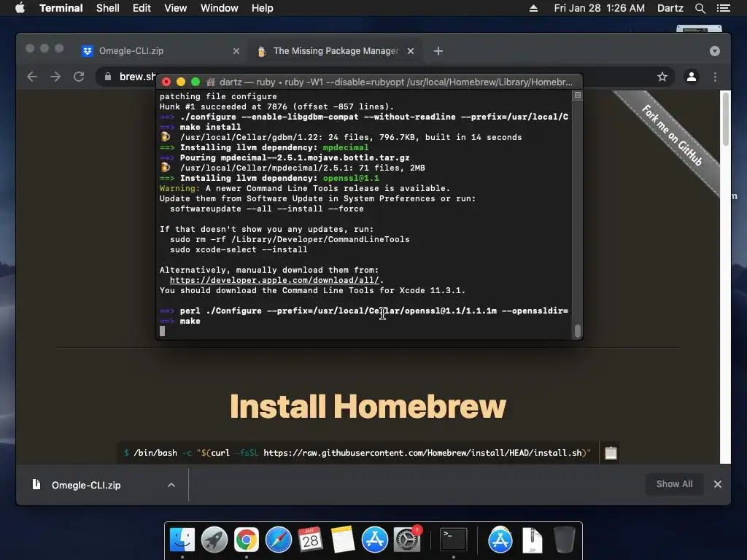Open a new Chrome tab
Viewport: 747px width, 560px height.
[438, 51]
